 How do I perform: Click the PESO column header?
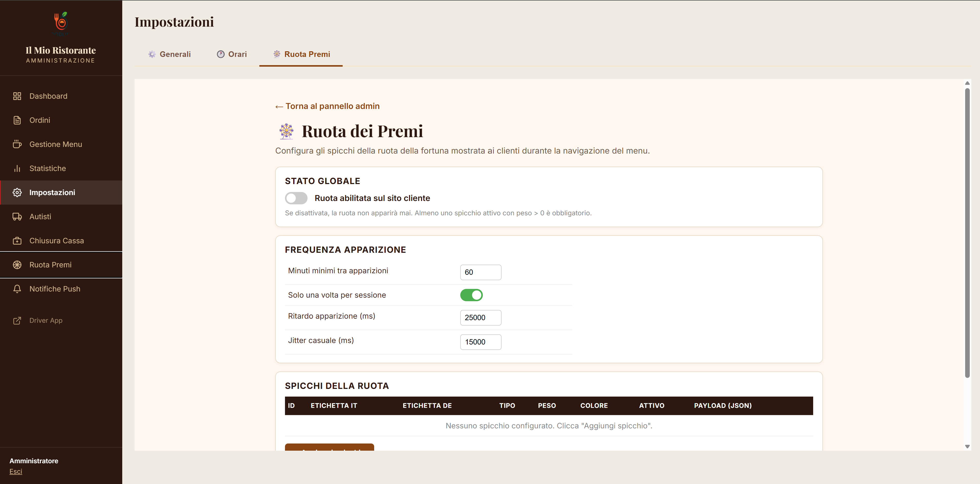(x=547, y=406)
